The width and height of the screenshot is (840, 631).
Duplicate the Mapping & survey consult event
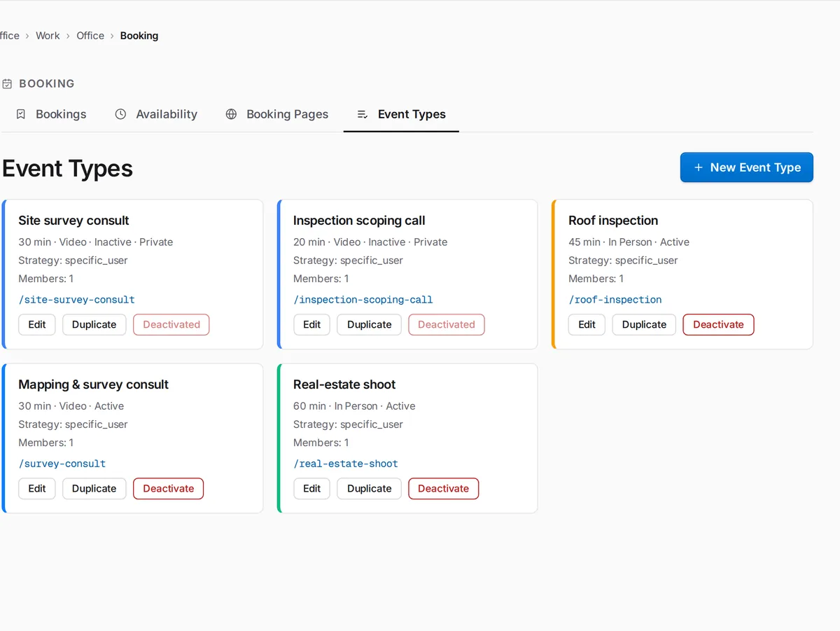(94, 489)
